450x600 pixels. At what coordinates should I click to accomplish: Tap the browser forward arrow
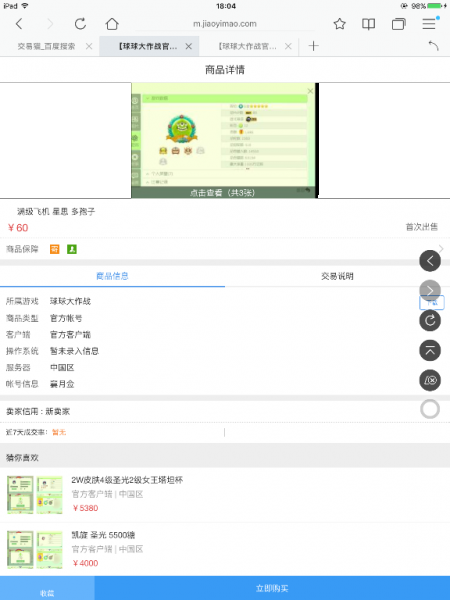50,24
